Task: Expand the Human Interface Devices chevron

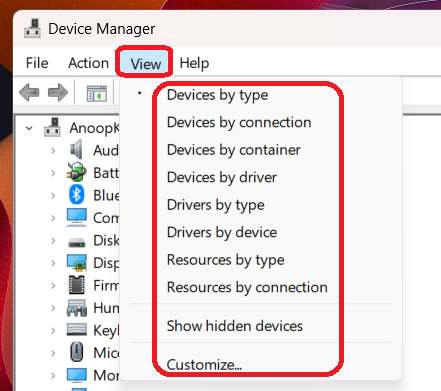Action: tap(53, 308)
